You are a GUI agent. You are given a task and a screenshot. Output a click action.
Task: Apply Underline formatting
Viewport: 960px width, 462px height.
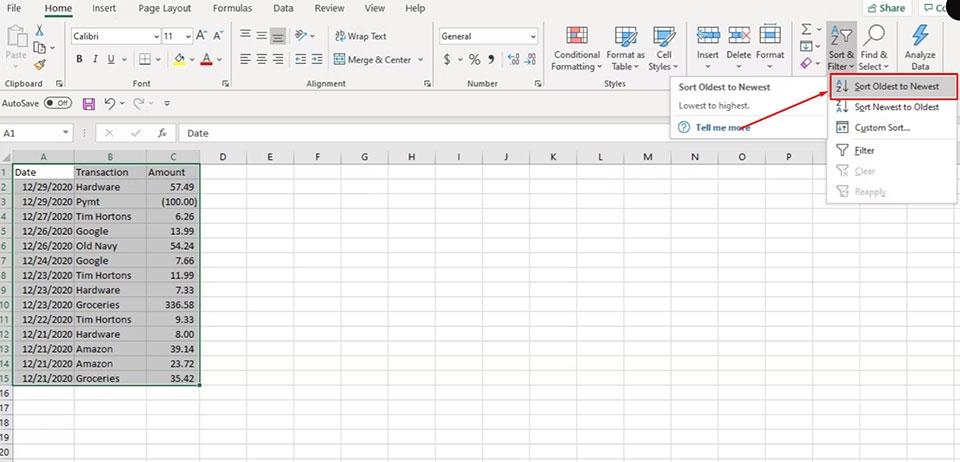pyautogui.click(x=111, y=59)
